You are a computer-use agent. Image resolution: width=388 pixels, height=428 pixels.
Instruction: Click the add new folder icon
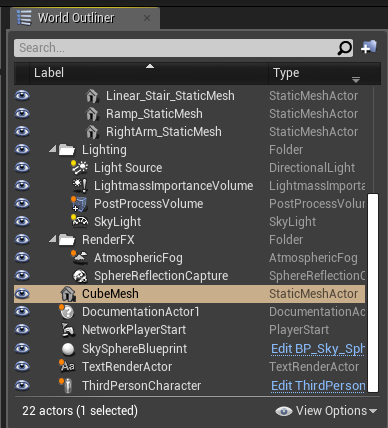click(x=369, y=47)
